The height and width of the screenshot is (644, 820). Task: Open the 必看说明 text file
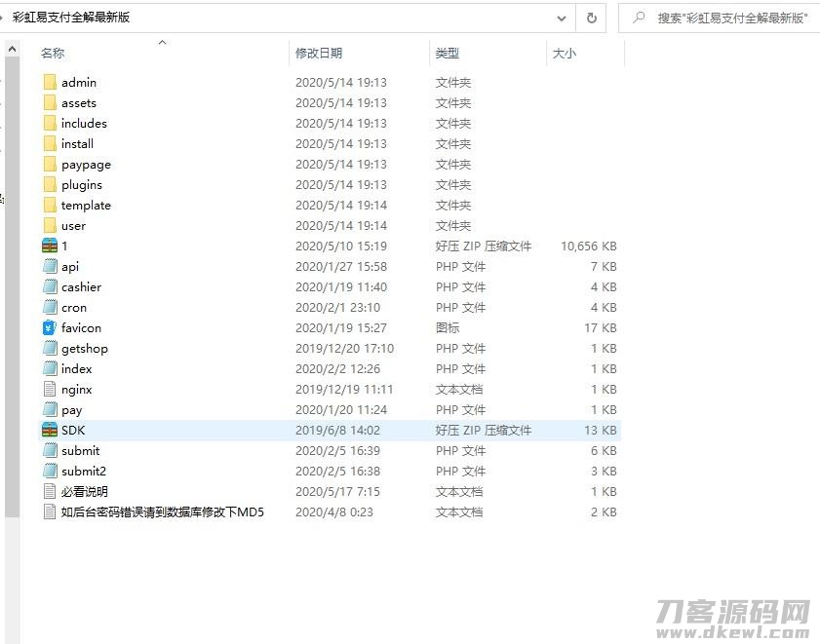point(81,492)
